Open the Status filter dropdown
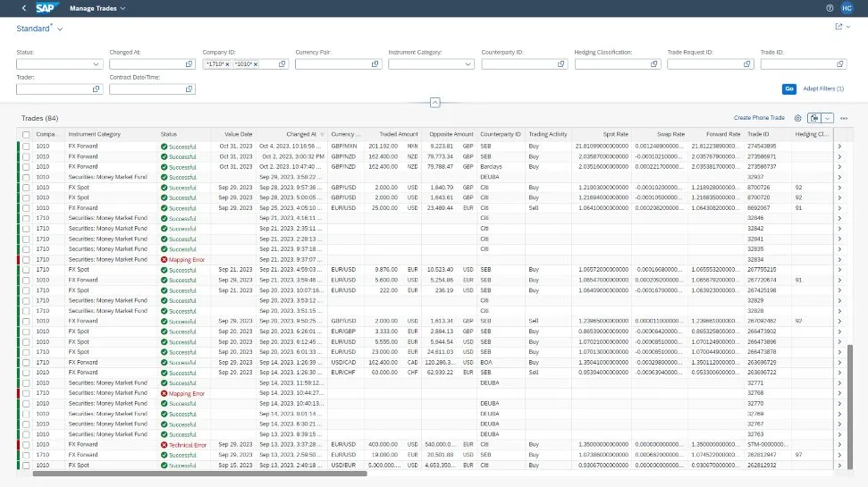 pos(96,64)
